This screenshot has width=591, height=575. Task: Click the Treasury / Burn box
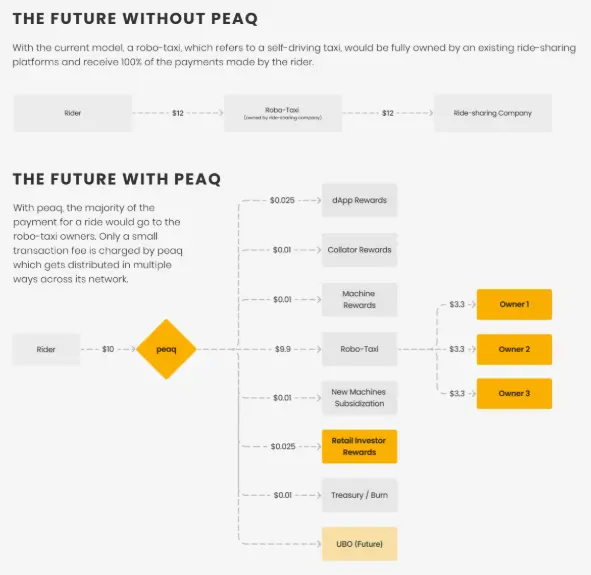click(359, 495)
